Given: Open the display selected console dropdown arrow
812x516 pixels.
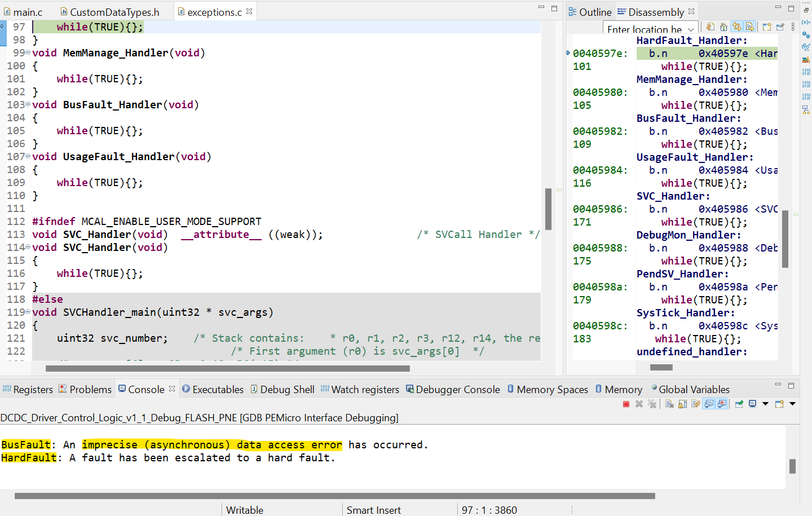Looking at the screenshot, I should [x=765, y=404].
